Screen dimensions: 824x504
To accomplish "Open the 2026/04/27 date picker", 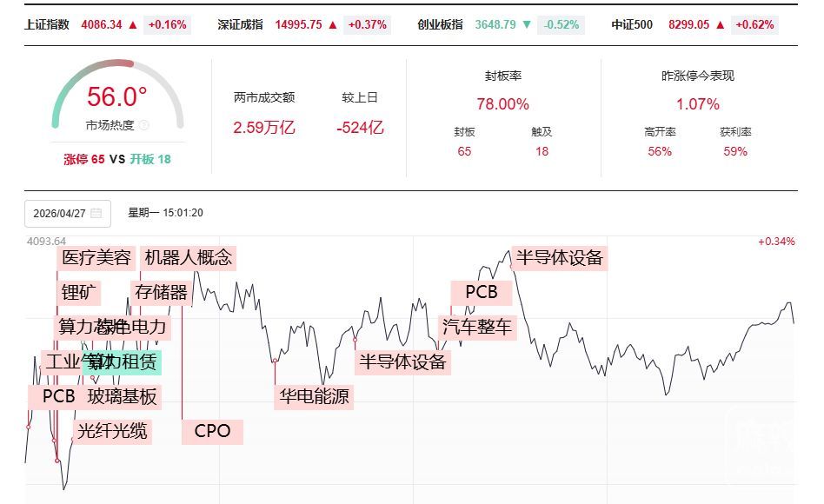I will (x=59, y=213).
